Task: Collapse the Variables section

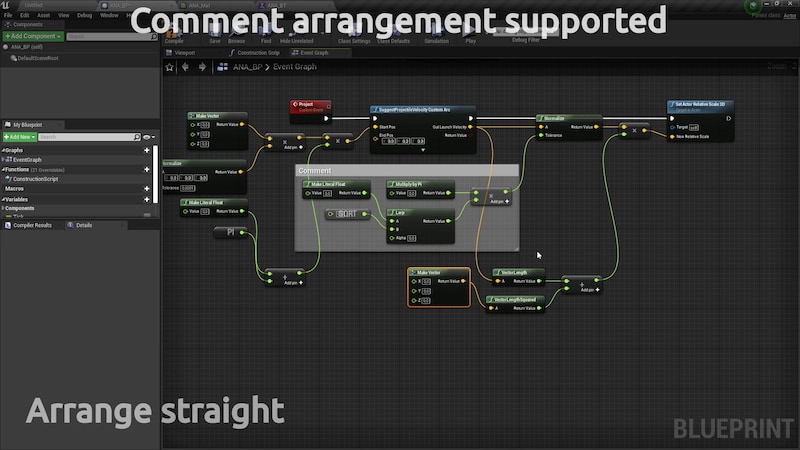Action: (x=3, y=199)
